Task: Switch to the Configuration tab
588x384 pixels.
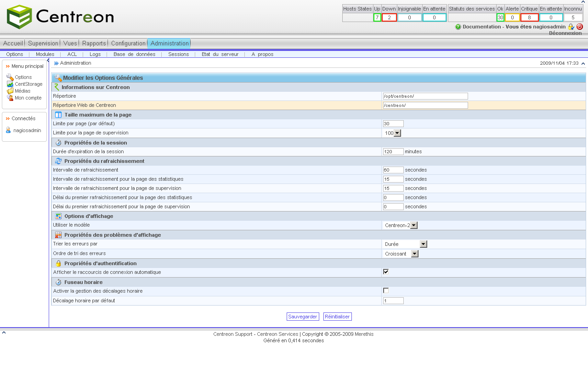Action: tap(128, 43)
